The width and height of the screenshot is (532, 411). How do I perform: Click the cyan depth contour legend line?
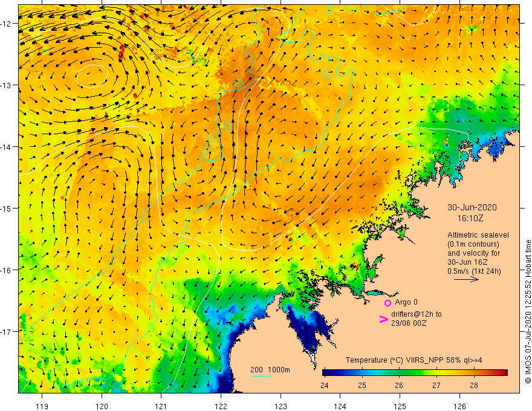tap(261, 376)
